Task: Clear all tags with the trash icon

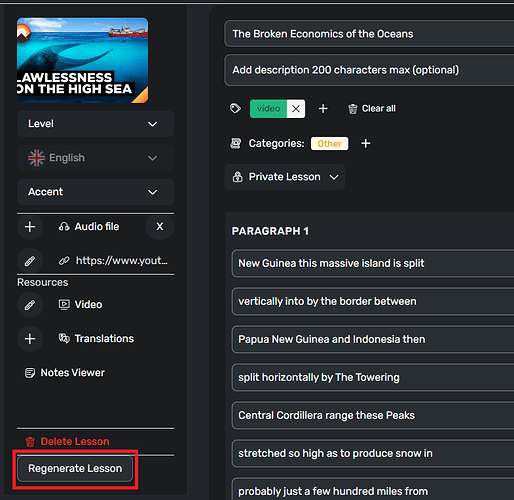Action: click(x=352, y=109)
